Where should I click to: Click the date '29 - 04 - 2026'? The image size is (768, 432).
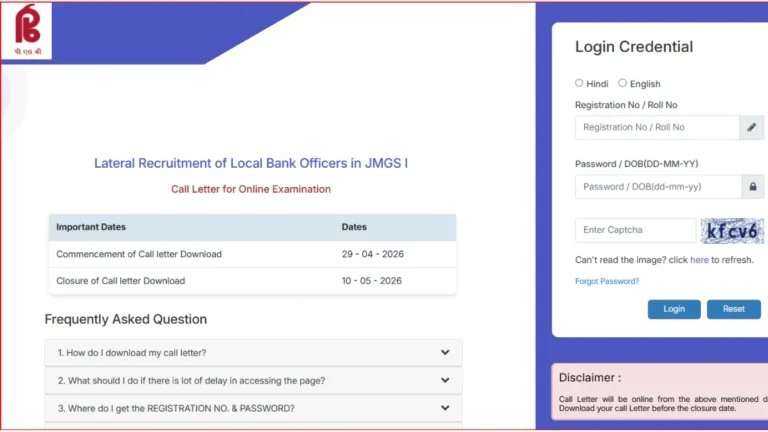373,254
